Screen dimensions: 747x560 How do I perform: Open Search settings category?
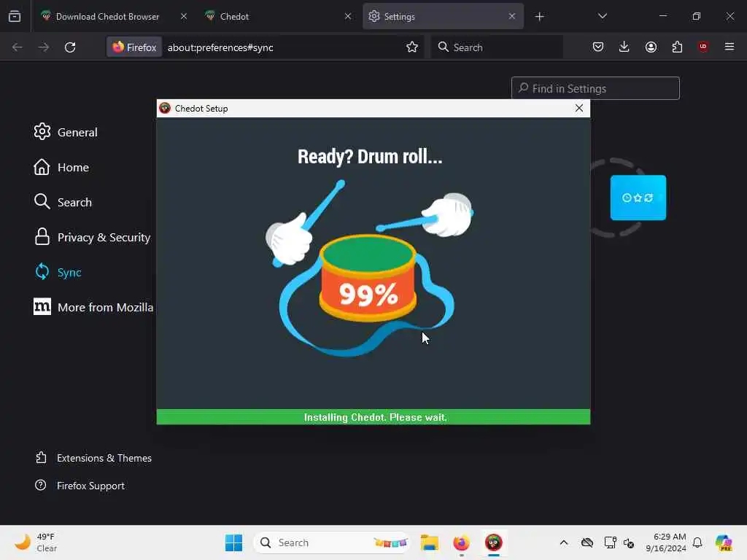pyautogui.click(x=63, y=202)
